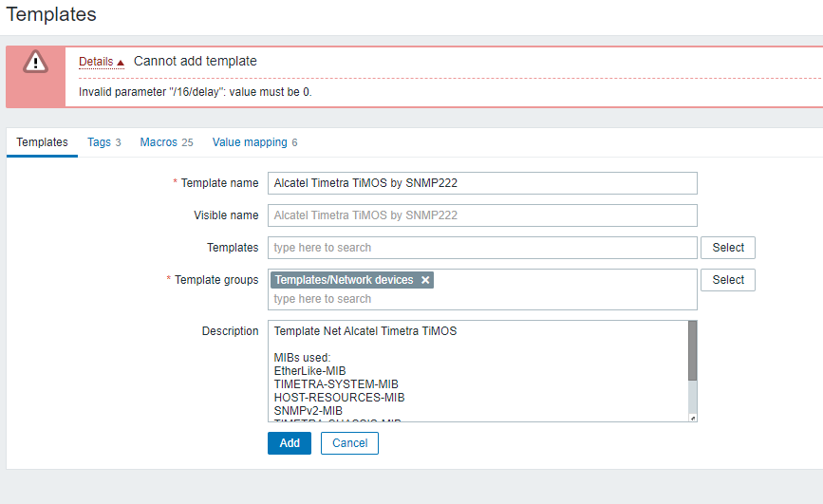Viewport: 823px width, 504px height.
Task: Click the Visible name input field
Action: click(x=482, y=215)
